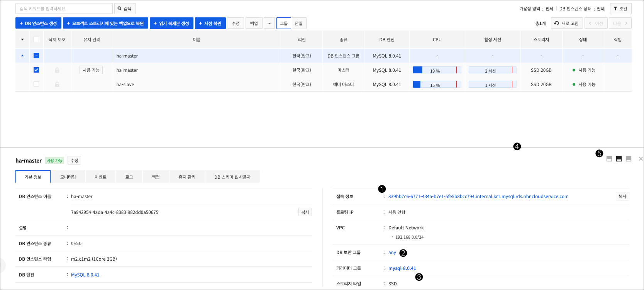The width and height of the screenshot is (644, 290).
Task: Toggle the ha-master group row checkbox
Action: click(x=36, y=56)
